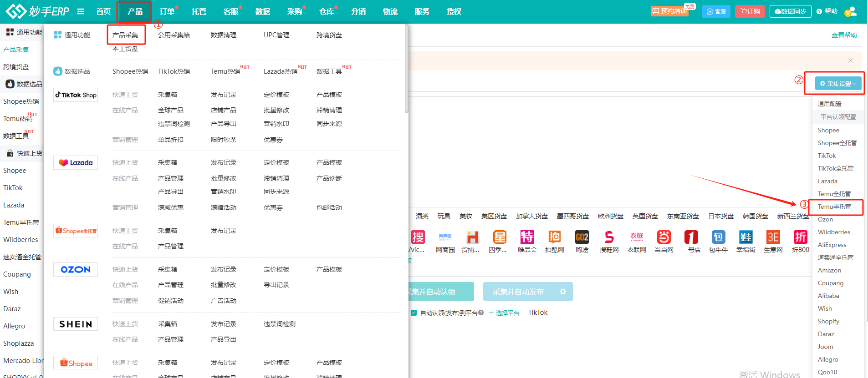The width and height of the screenshot is (868, 378).
Task: Click 预约培训 button in header
Action: (x=669, y=11)
